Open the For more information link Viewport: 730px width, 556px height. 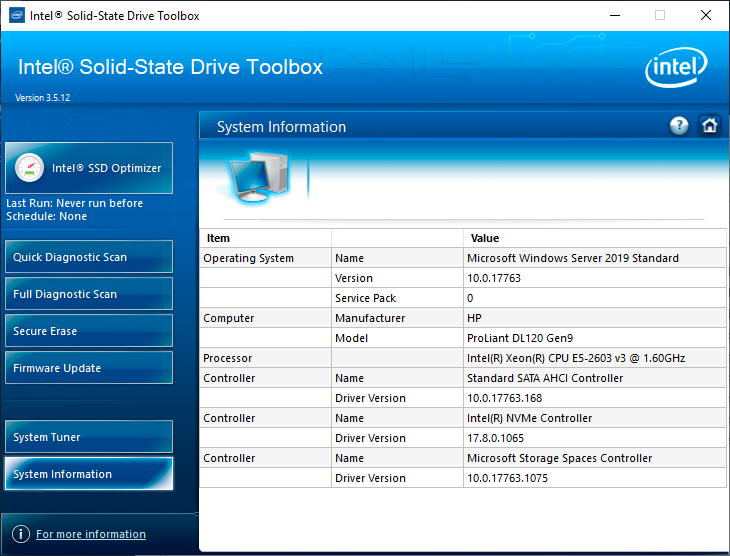91,534
